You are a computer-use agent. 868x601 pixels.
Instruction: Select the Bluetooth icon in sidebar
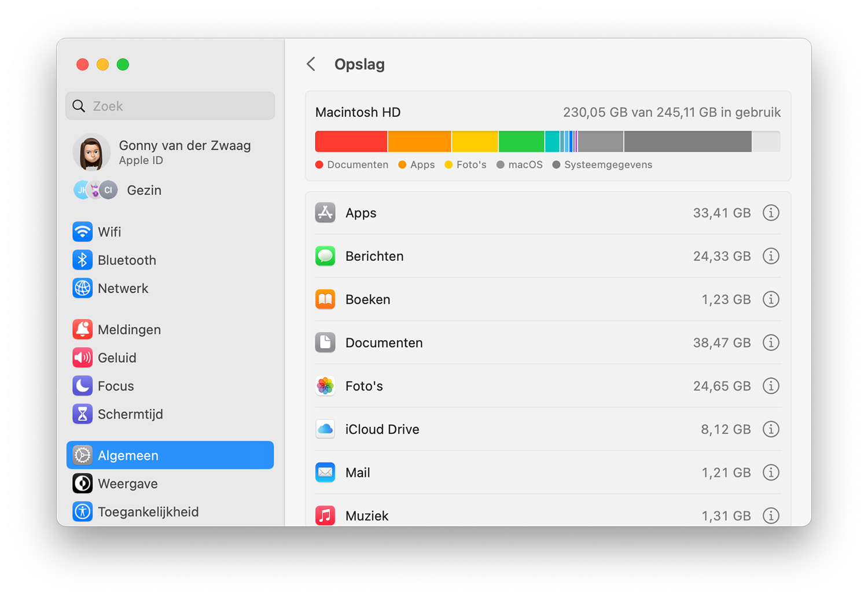[82, 260]
